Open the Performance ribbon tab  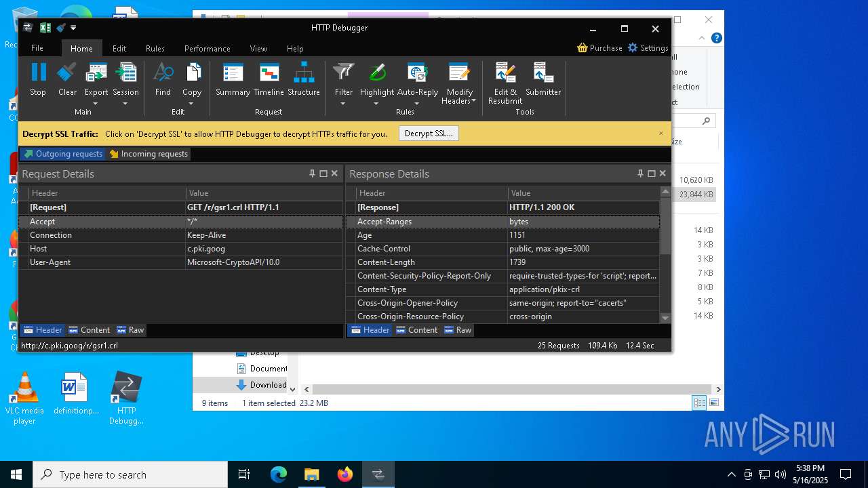coord(208,48)
